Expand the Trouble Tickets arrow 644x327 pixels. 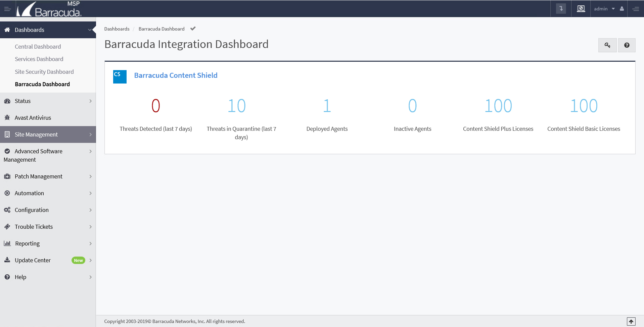coord(91,227)
